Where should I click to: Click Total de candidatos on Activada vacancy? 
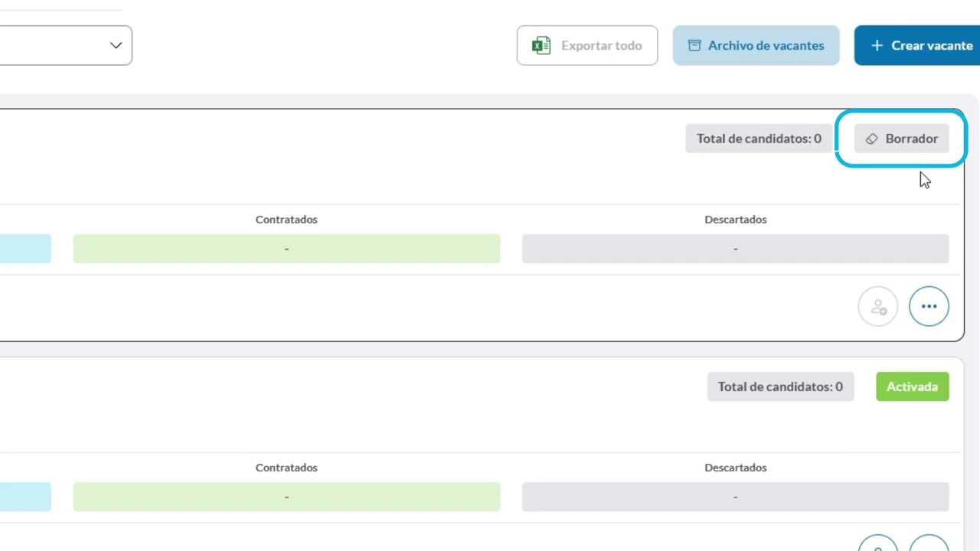pos(780,386)
